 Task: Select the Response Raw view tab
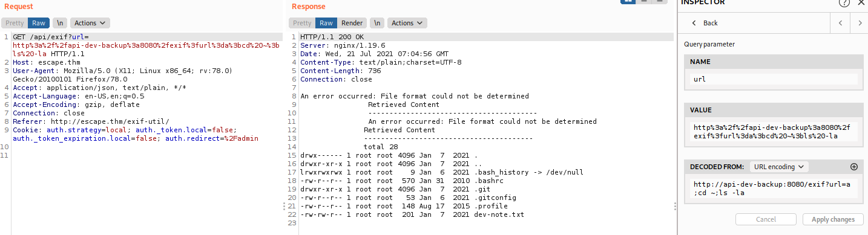pyautogui.click(x=326, y=23)
